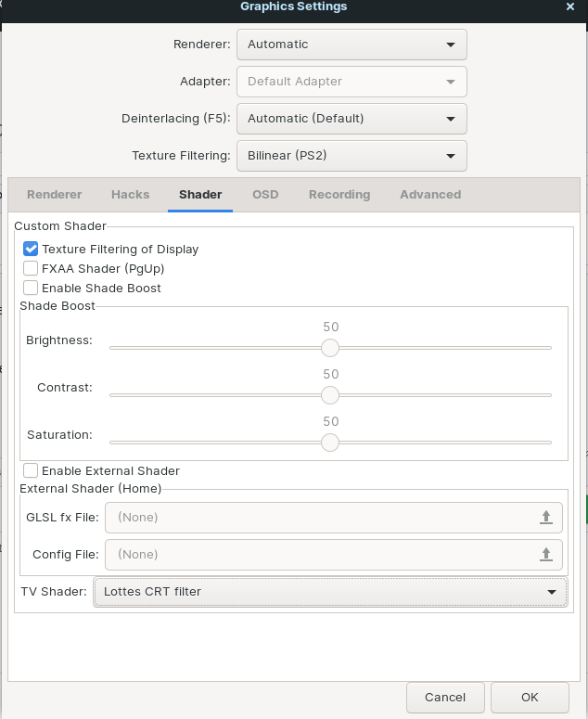Close the Graphics Settings dialog
588x719 pixels.
pyautogui.click(x=570, y=6)
